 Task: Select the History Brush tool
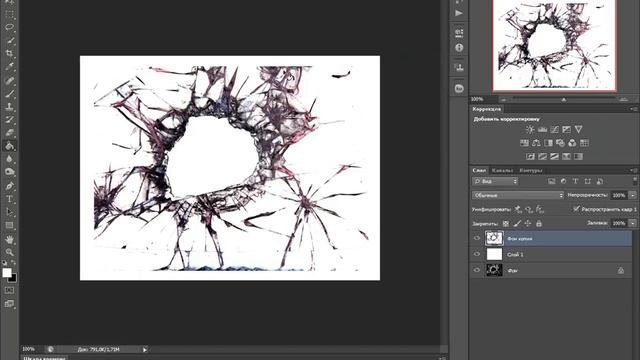pos(9,120)
